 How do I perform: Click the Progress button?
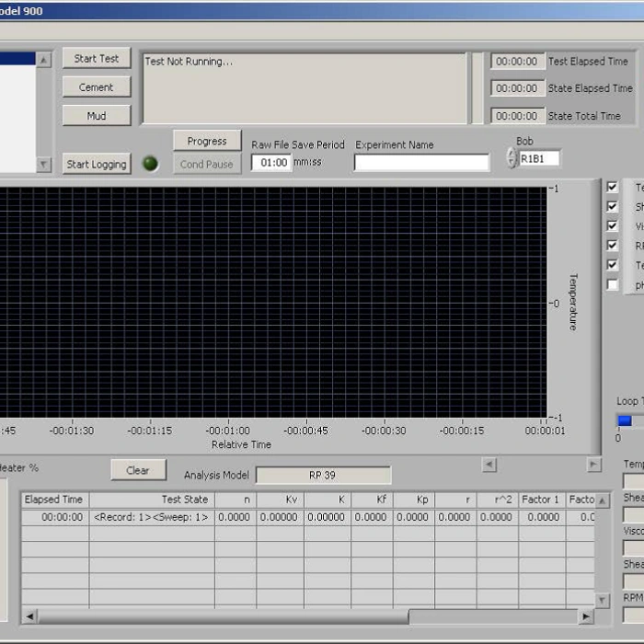pos(207,141)
